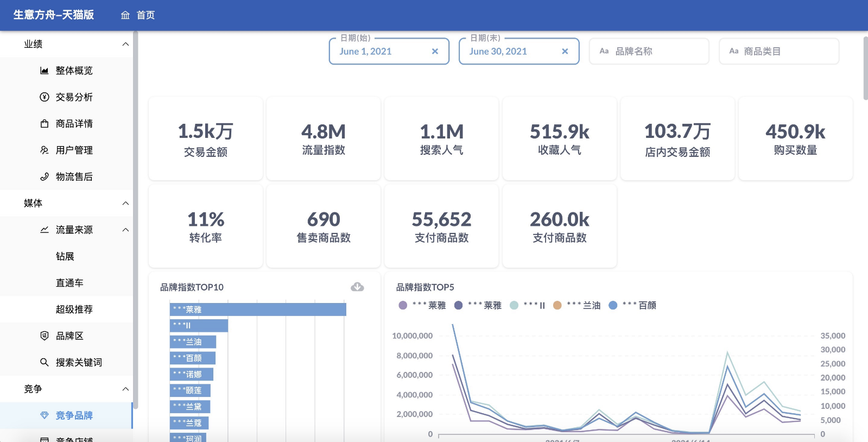Click shield icon beside 品牌区
Viewport: 868px width, 442px height.
pos(45,336)
